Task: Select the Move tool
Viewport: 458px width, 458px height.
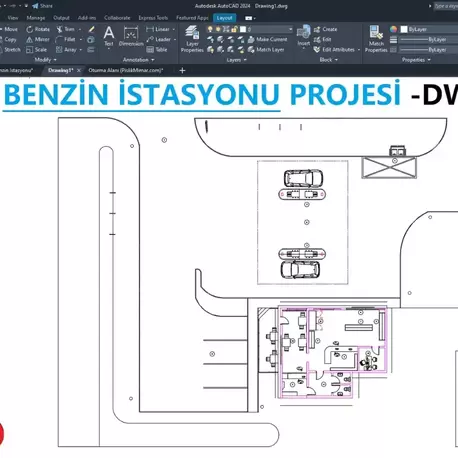Action: click(8, 29)
